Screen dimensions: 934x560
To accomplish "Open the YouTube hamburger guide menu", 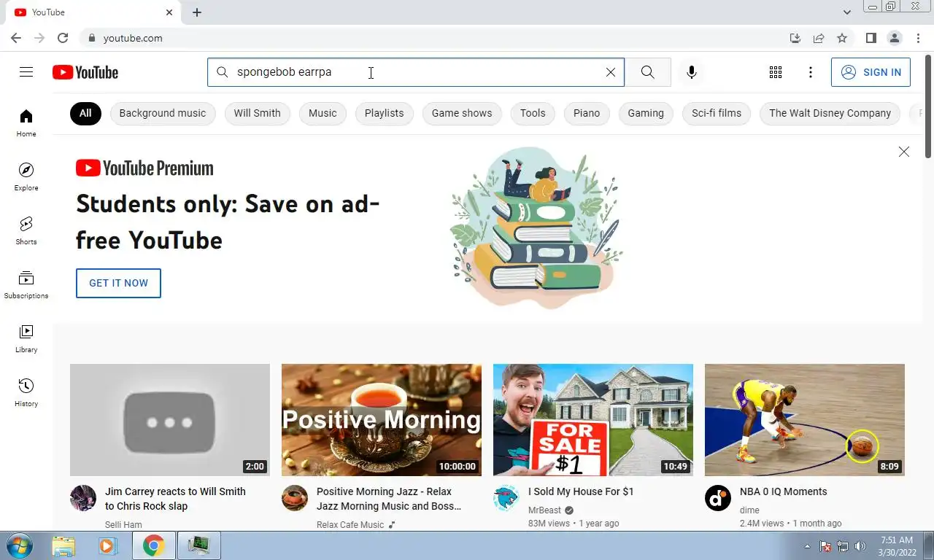I will pyautogui.click(x=26, y=71).
